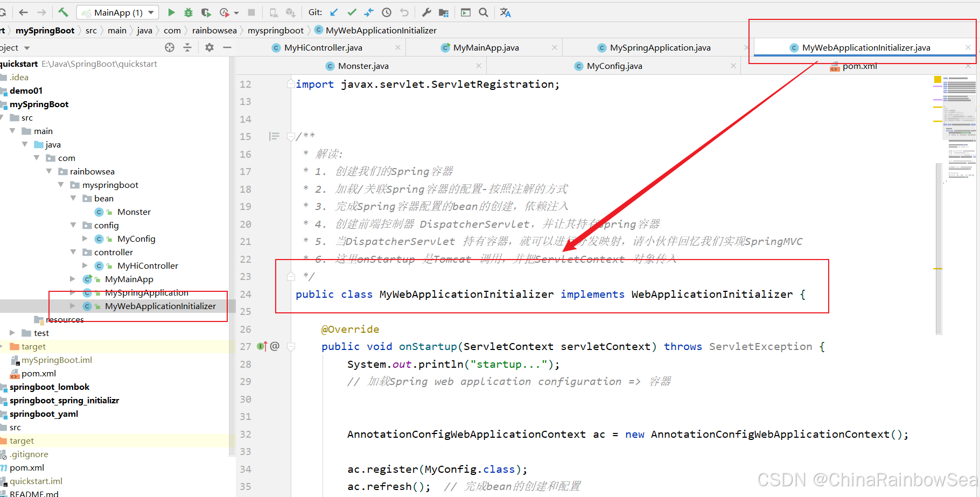Show Git history clock icon

[387, 12]
